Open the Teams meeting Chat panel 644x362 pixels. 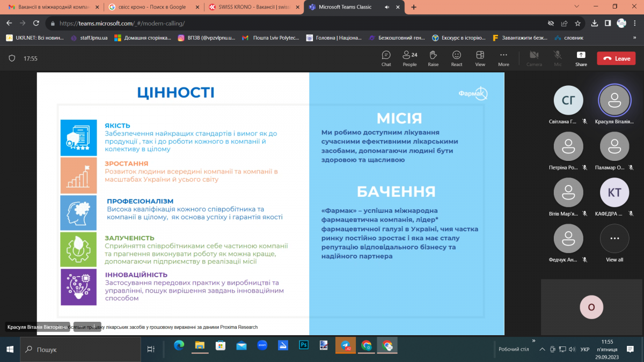point(386,58)
